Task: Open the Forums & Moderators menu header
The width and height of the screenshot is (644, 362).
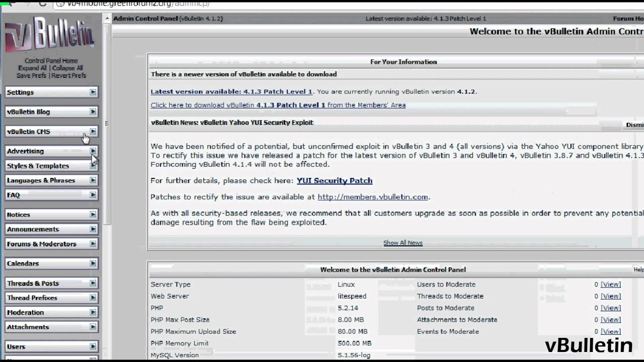Action: (51, 243)
